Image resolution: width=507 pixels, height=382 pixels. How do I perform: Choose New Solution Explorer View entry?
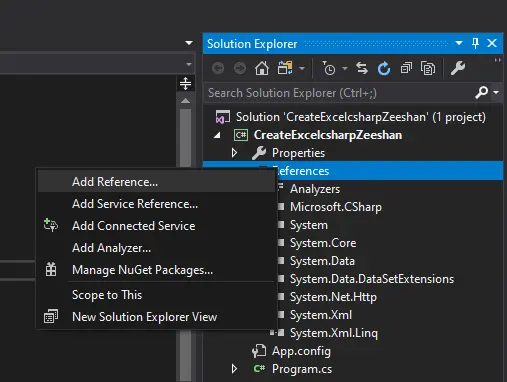pyautogui.click(x=156, y=317)
